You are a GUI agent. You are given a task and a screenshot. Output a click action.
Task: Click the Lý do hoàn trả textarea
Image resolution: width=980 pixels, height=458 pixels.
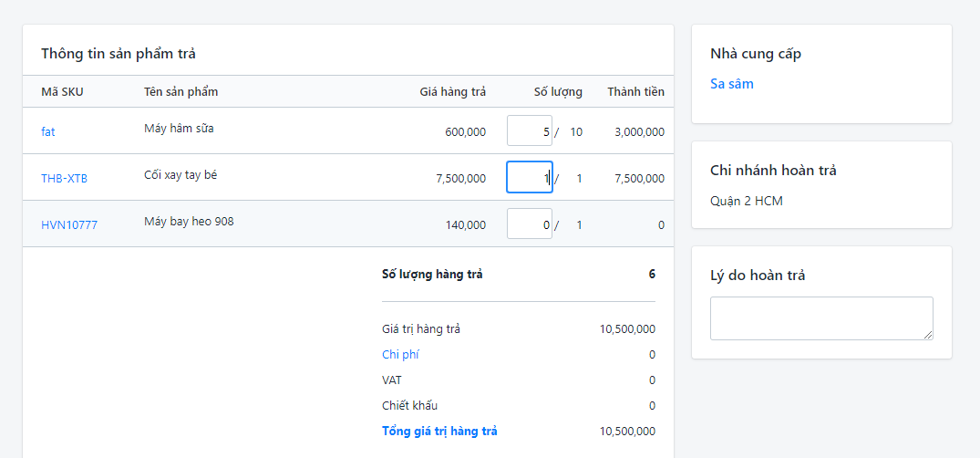[821, 318]
